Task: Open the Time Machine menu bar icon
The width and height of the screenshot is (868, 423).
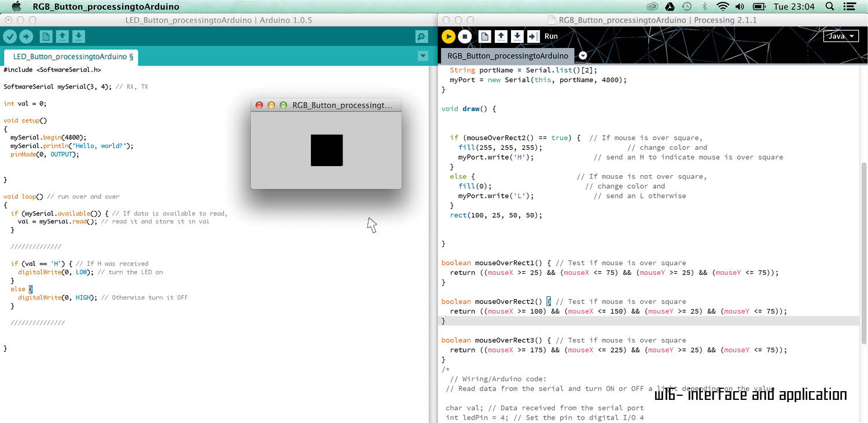Action: pos(686,6)
